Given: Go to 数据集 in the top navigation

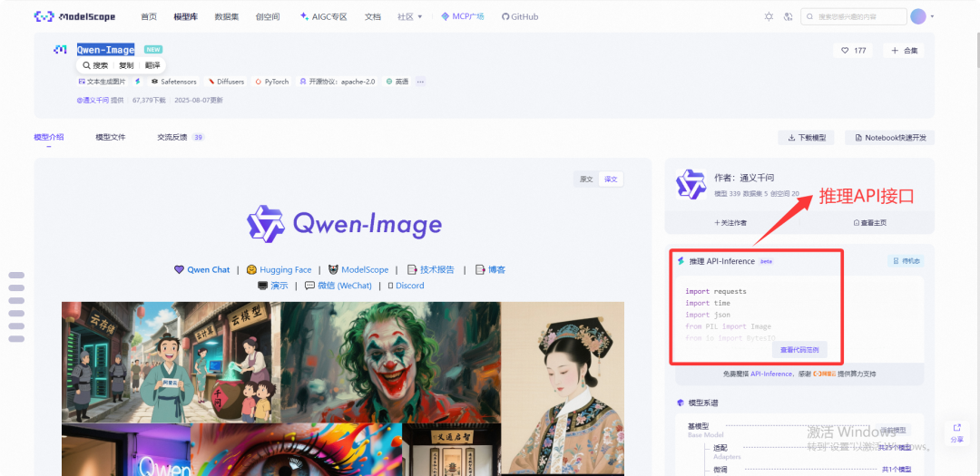Looking at the screenshot, I should tap(226, 17).
